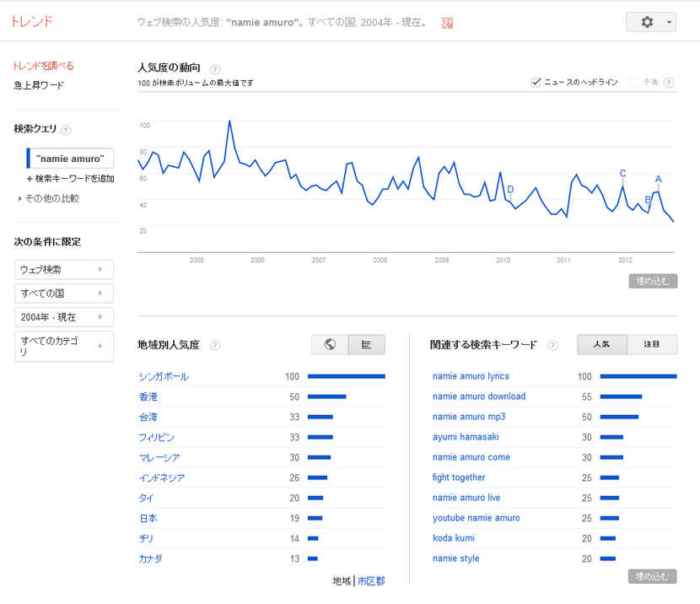Open help icon beside 地域別人気度
This screenshot has width=700, height=604.
pos(215,345)
